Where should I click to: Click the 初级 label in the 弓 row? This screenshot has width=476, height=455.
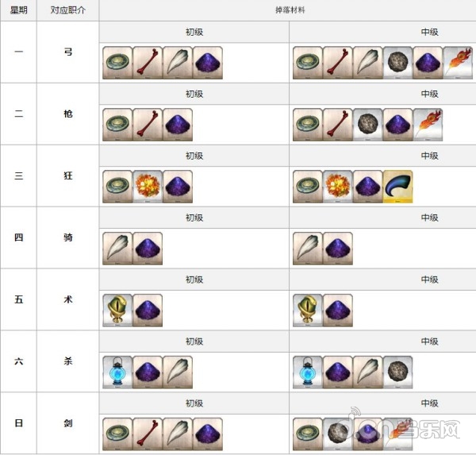pos(194,32)
